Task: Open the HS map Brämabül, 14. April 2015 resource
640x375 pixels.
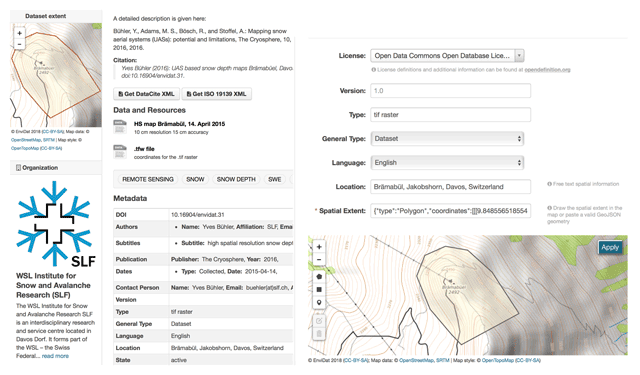Action: (x=179, y=124)
